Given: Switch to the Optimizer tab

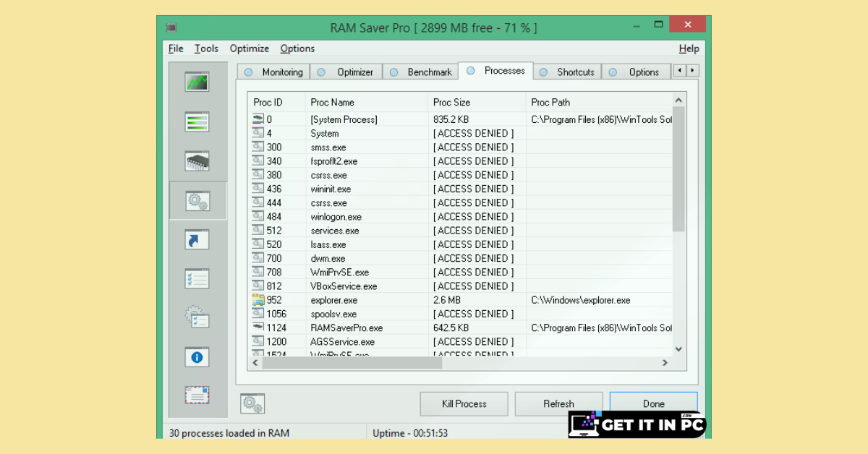Looking at the screenshot, I should point(346,72).
